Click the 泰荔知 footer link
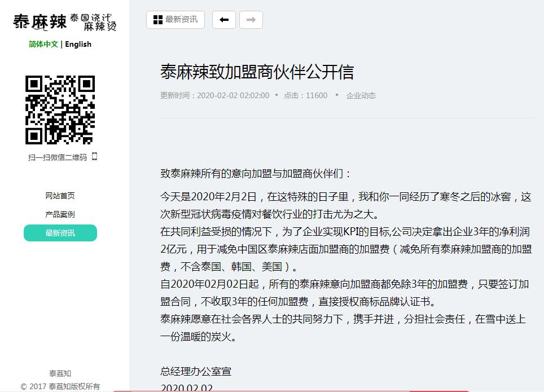The width and height of the screenshot is (544, 392). (60, 373)
